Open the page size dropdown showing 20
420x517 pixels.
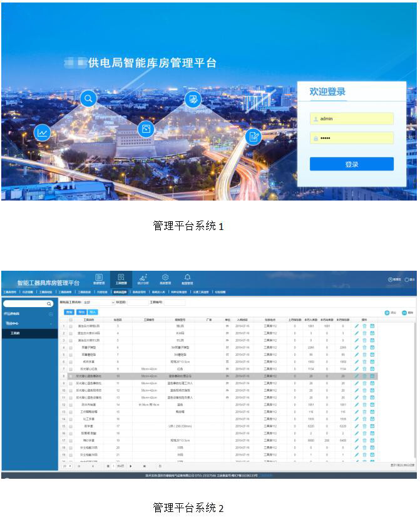pos(68,466)
